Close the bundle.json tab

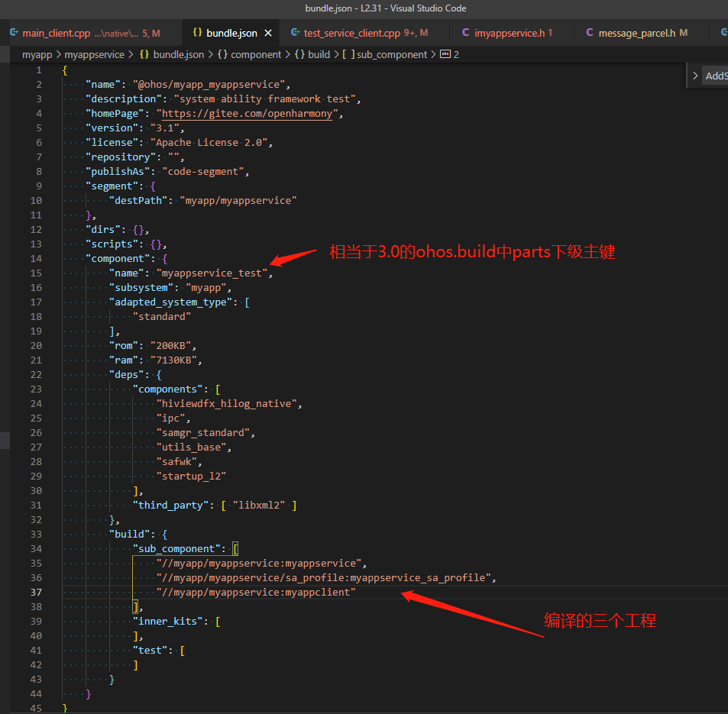point(267,33)
